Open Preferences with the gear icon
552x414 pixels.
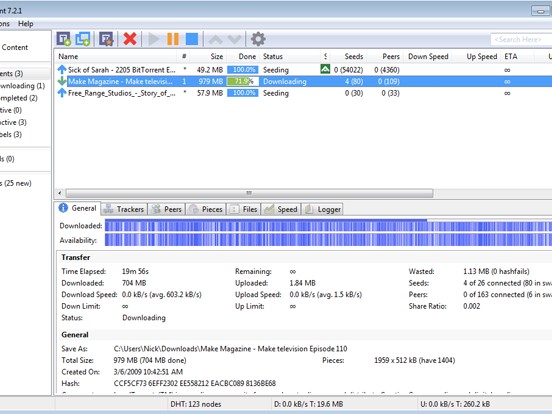point(258,39)
